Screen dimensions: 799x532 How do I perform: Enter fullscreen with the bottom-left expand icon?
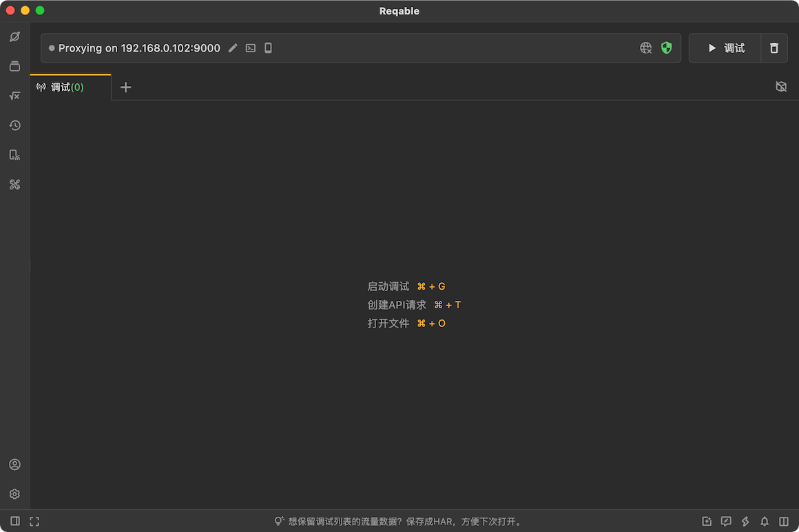34,521
